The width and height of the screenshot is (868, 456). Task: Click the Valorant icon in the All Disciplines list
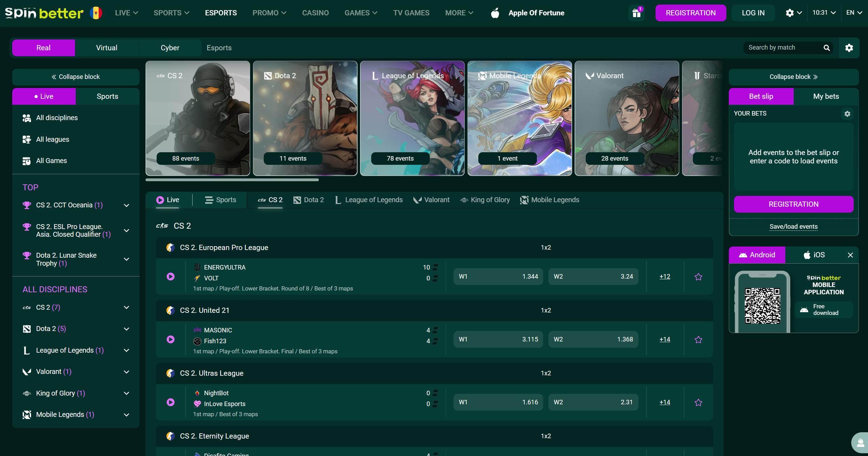click(x=27, y=372)
